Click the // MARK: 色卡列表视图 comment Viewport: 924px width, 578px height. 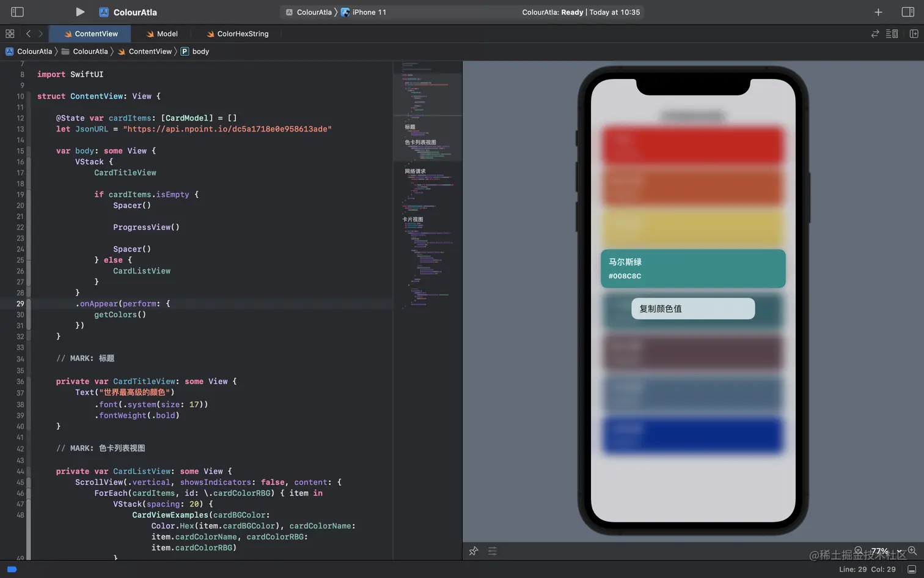[101, 448]
